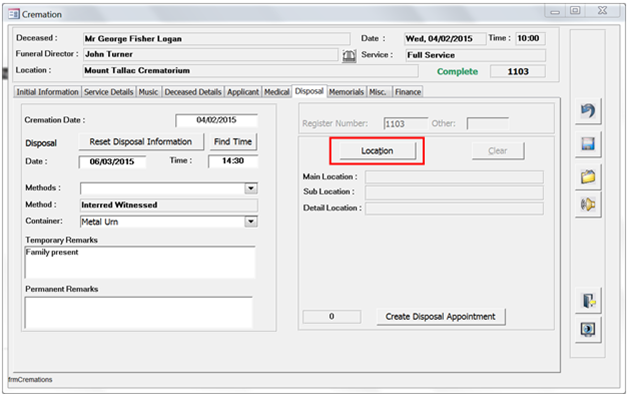Click the Main Location field
628x394 pixels.
454,177
